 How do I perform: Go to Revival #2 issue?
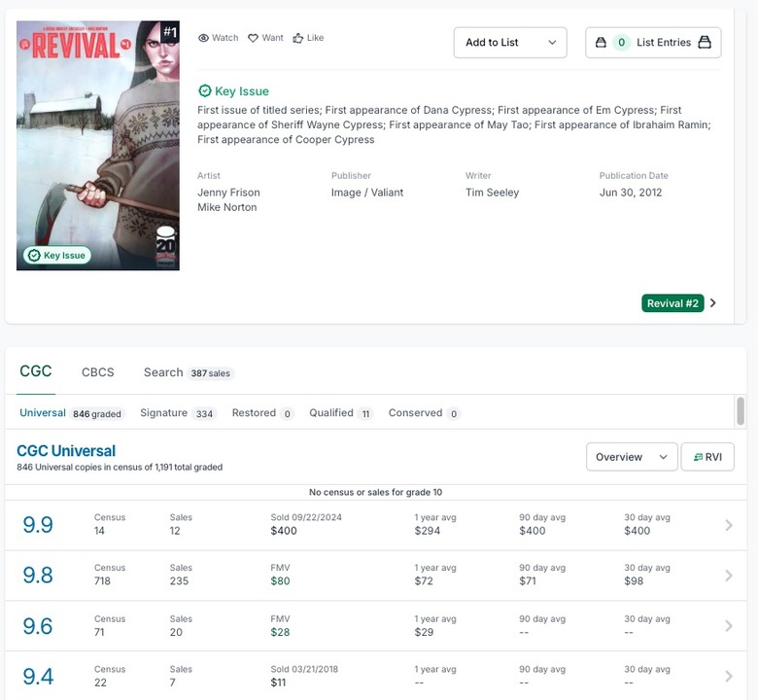click(672, 303)
